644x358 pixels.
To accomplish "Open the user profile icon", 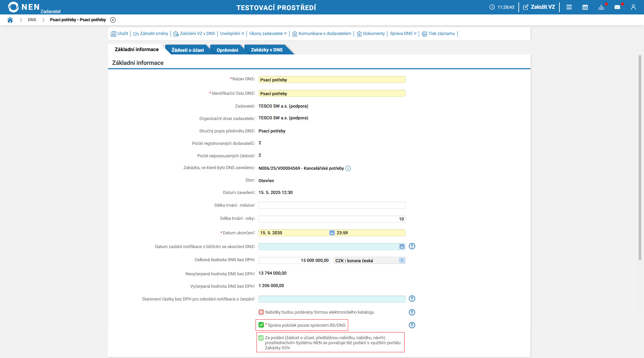I will 633,7.
